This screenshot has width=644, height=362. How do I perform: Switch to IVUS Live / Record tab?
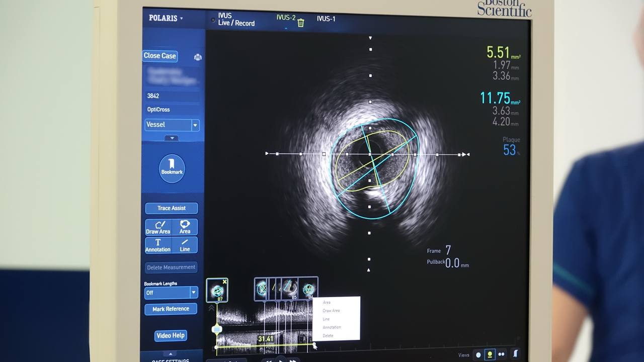[x=235, y=20]
